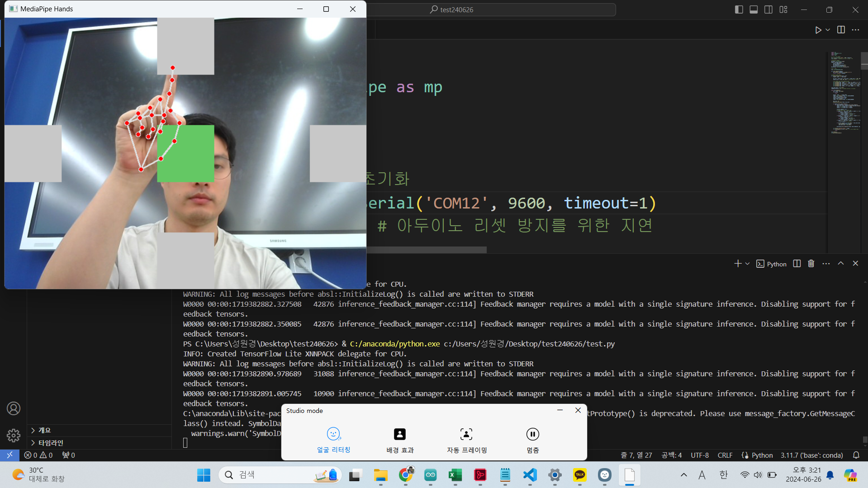Image resolution: width=868 pixels, height=488 pixels.
Task: Kill terminal with the trash icon
Action: 811,264
